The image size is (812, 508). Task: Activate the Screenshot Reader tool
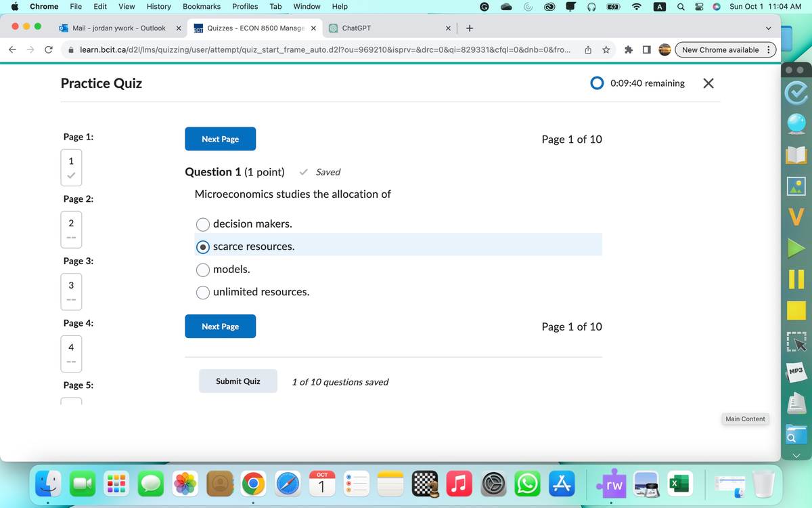pos(796,342)
